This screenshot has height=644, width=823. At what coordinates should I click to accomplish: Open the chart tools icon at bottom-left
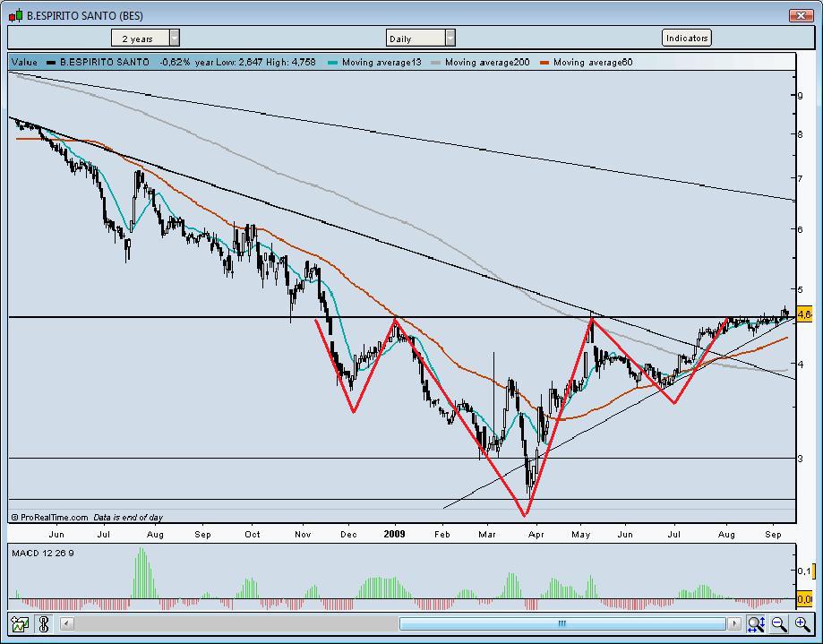tap(20, 624)
